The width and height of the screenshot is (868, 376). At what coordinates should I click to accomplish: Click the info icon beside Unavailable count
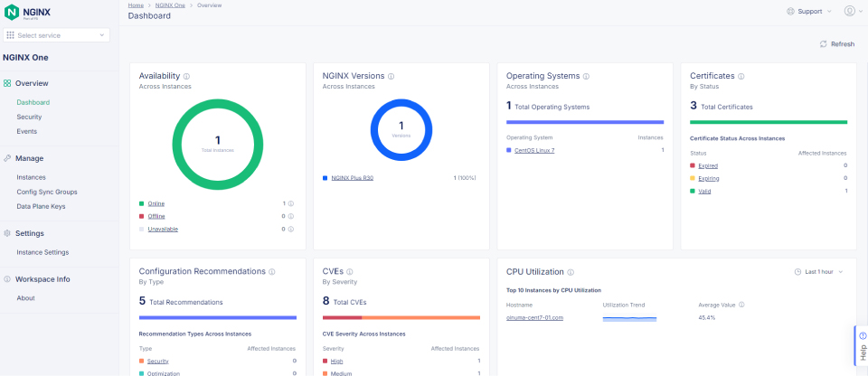[290, 230]
